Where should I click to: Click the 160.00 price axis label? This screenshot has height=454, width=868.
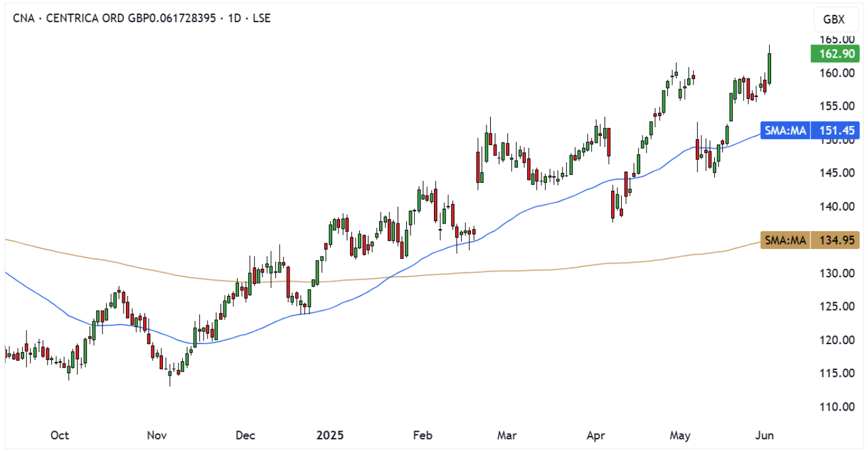(x=837, y=73)
